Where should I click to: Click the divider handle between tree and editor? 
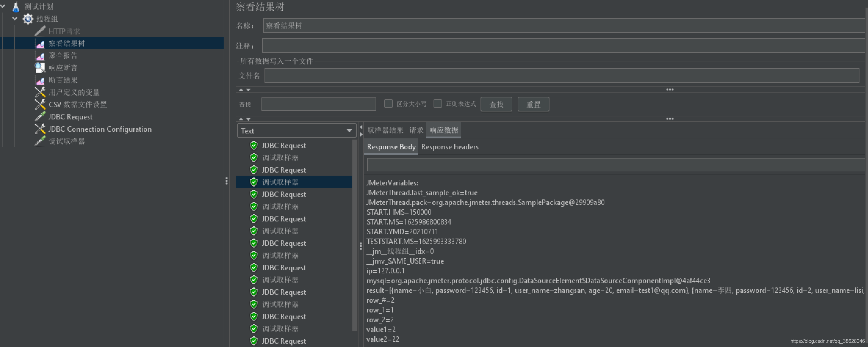(x=226, y=181)
